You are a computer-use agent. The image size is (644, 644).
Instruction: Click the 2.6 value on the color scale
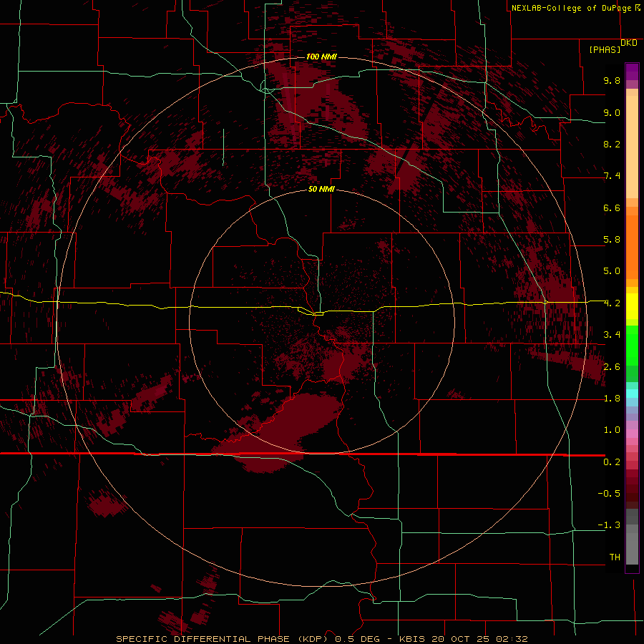pos(612,367)
